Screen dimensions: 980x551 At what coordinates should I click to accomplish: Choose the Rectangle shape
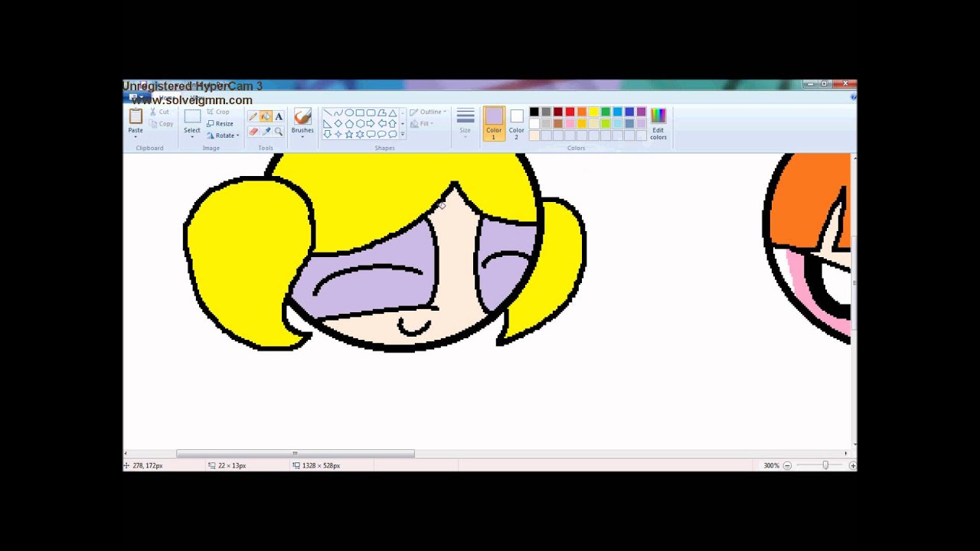coord(360,113)
